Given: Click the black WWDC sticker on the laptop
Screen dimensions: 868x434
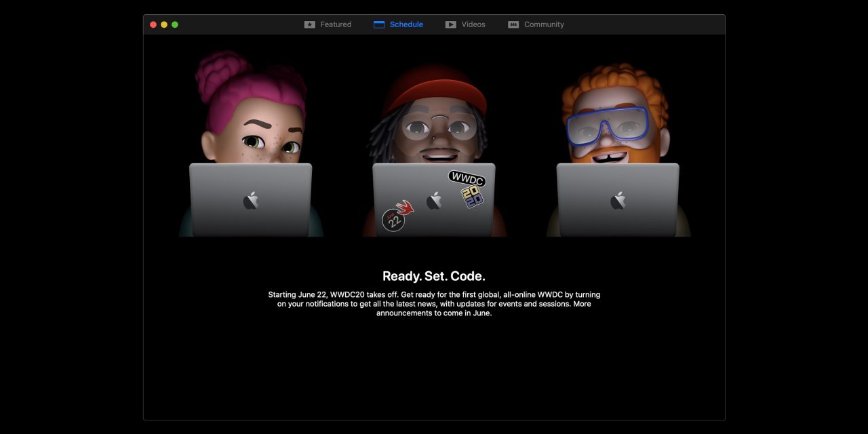Looking at the screenshot, I should pos(467,178).
